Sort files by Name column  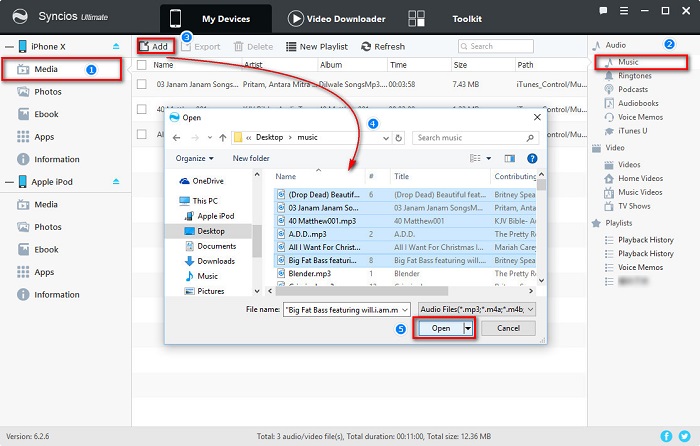[286, 177]
